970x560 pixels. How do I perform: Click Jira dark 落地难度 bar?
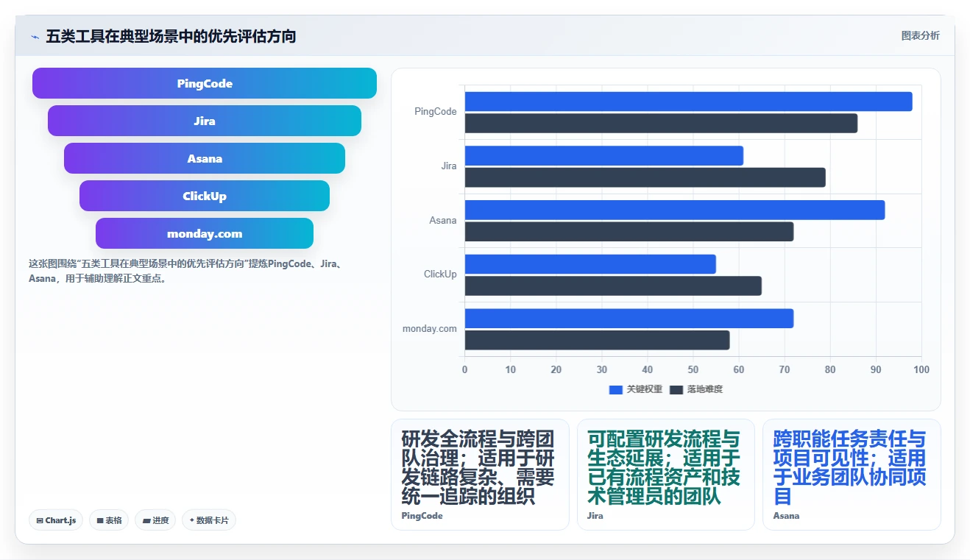coord(645,177)
